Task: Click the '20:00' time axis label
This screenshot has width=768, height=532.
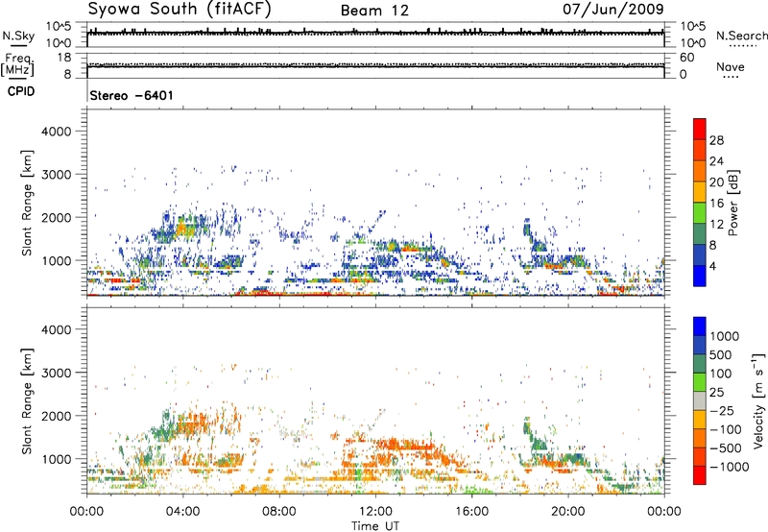Action: click(568, 512)
